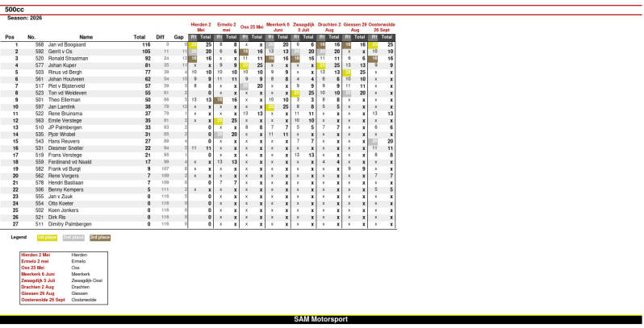Click the grey '2nd place' legend swatch
This screenshot has height=328, width=644.
tap(73, 238)
